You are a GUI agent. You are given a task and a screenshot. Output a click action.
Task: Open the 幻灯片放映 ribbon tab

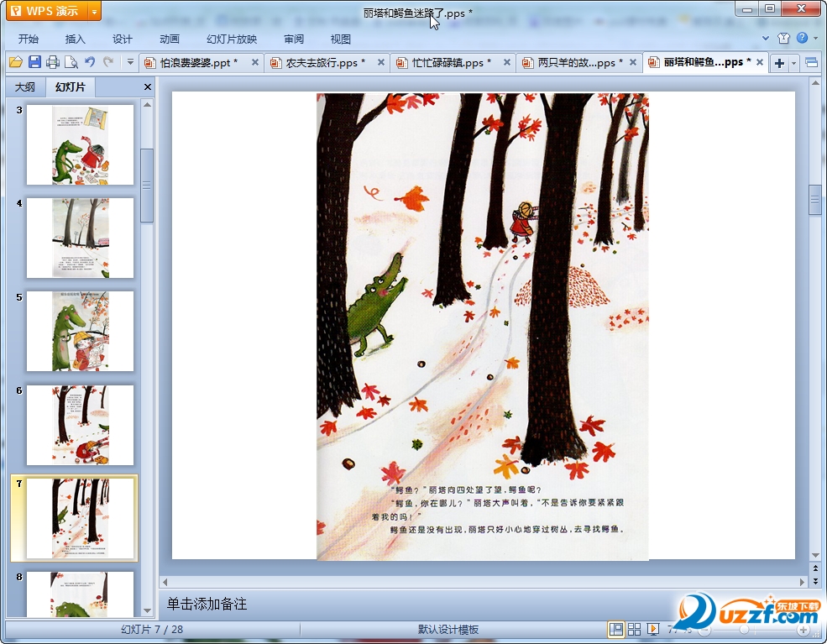pos(232,39)
